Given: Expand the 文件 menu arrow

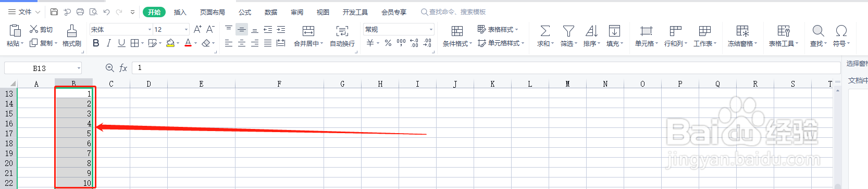Looking at the screenshot, I should (38, 11).
